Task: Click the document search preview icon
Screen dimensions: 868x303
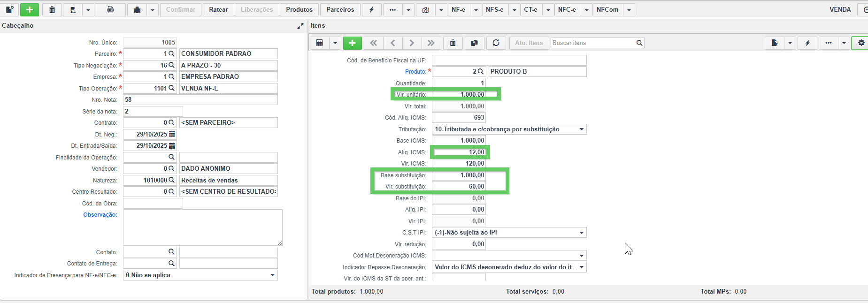Action: pyautogui.click(x=73, y=9)
